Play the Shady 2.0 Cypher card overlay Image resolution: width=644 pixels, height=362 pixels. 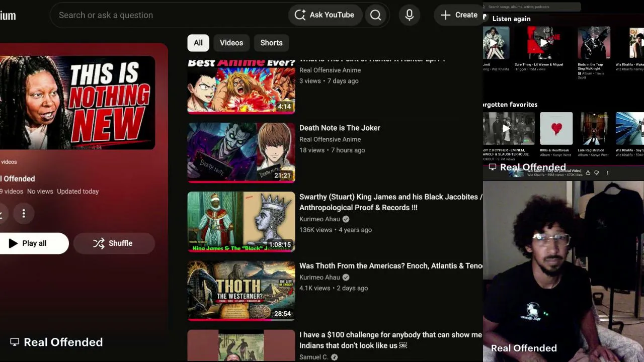(x=506, y=128)
